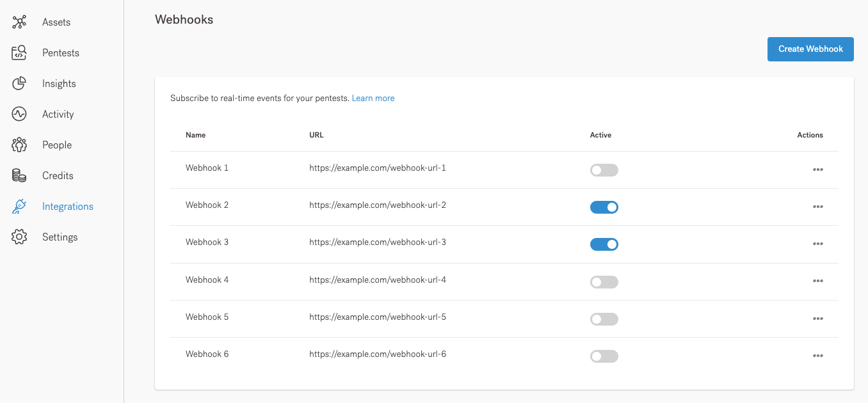Click the Create Webhook button
868x403 pixels.
(x=810, y=49)
